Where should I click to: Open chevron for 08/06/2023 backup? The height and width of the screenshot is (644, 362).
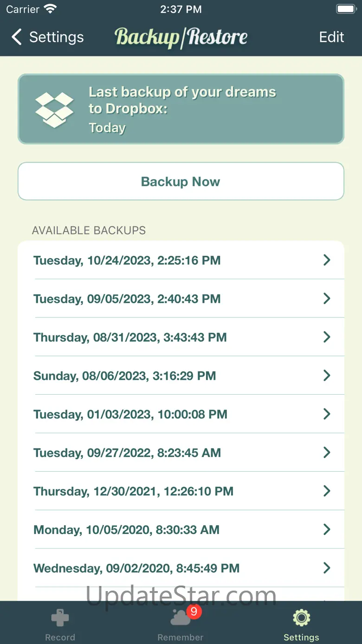(x=327, y=376)
